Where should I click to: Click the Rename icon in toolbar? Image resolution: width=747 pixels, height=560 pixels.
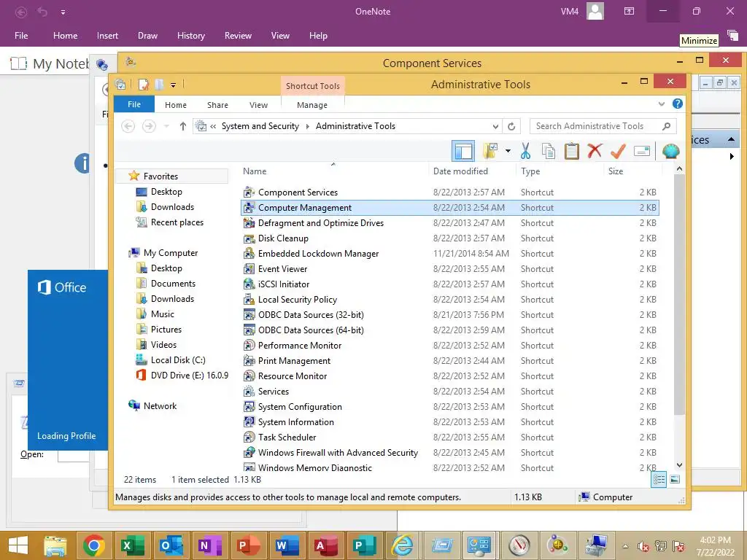pos(642,152)
